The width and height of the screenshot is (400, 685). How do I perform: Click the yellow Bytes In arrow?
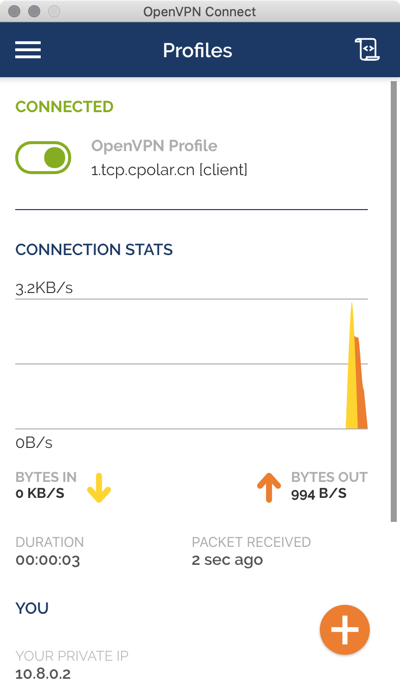[99, 488]
